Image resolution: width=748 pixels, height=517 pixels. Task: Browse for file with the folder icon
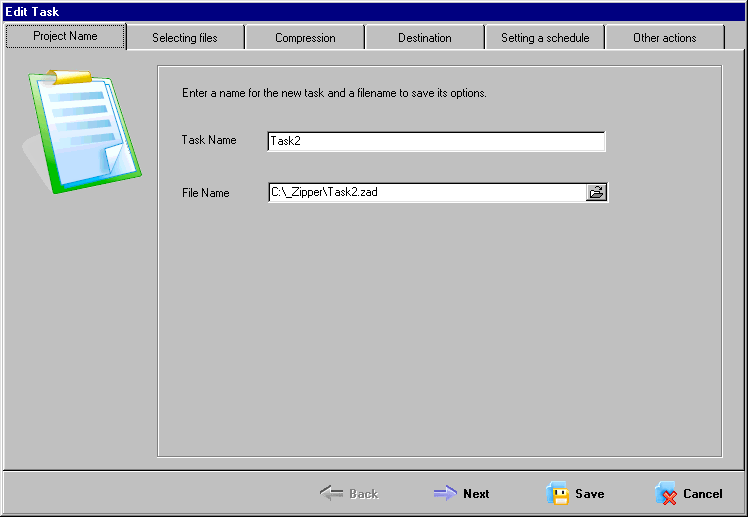(596, 192)
